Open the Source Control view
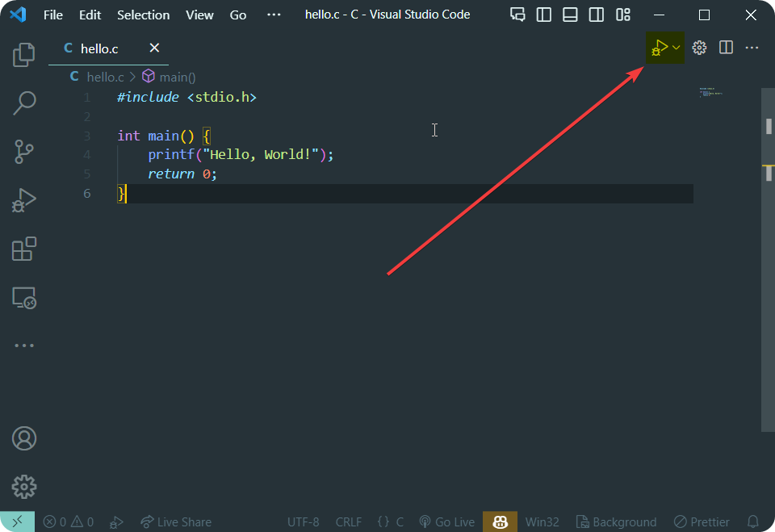 click(23, 152)
